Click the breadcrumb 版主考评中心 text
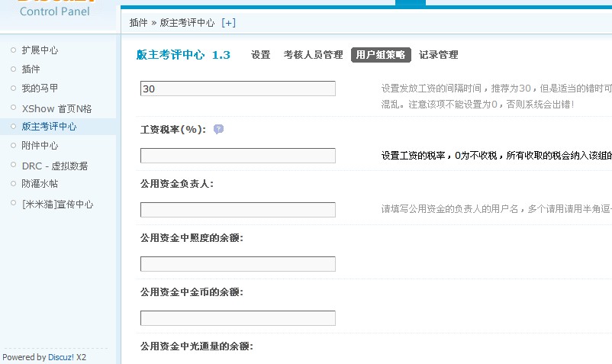The image size is (612, 364). click(x=188, y=23)
